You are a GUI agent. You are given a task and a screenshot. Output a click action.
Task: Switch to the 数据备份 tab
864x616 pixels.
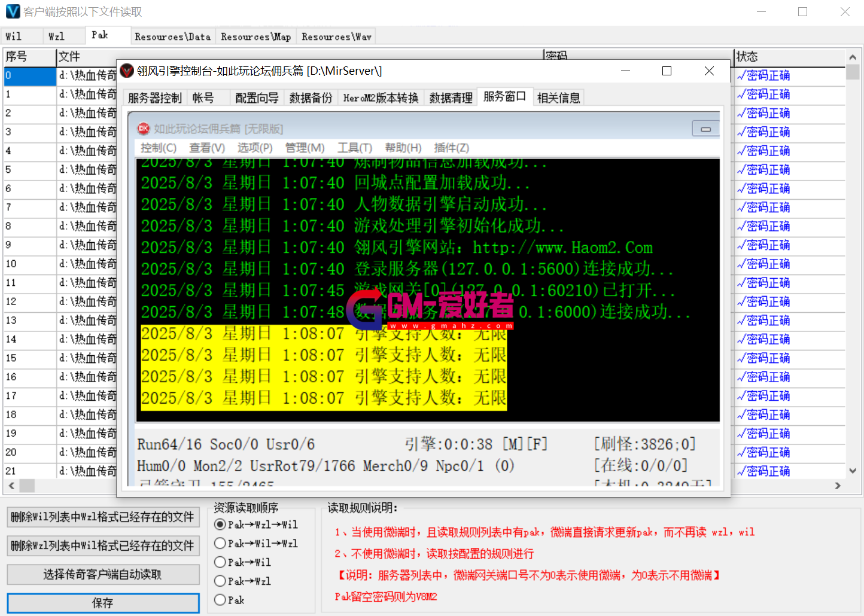pyautogui.click(x=311, y=98)
